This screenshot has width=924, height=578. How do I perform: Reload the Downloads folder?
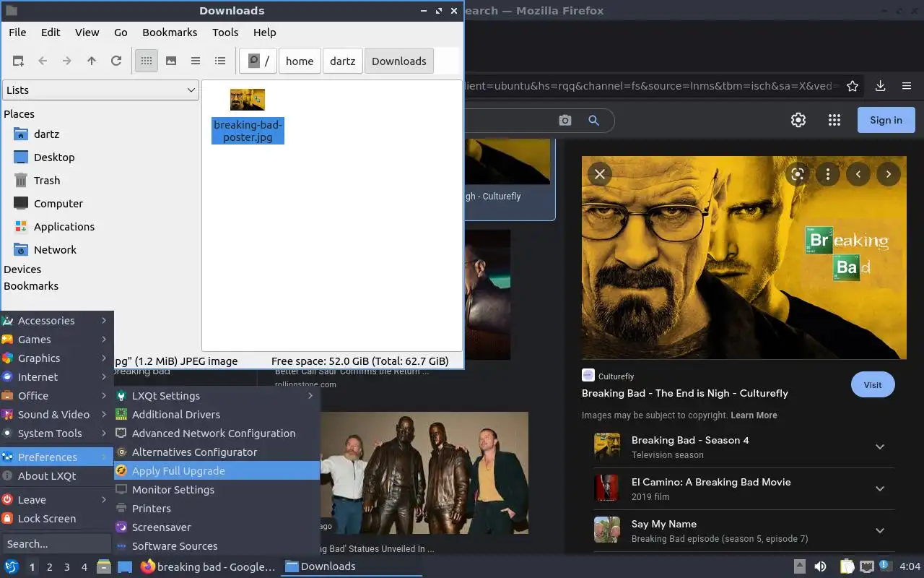coord(116,61)
